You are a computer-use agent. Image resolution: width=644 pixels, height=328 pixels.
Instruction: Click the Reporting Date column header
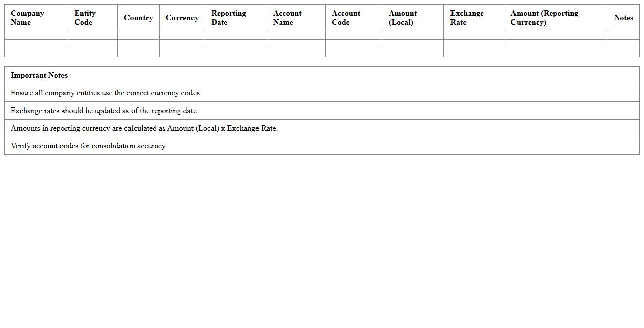coord(229,18)
